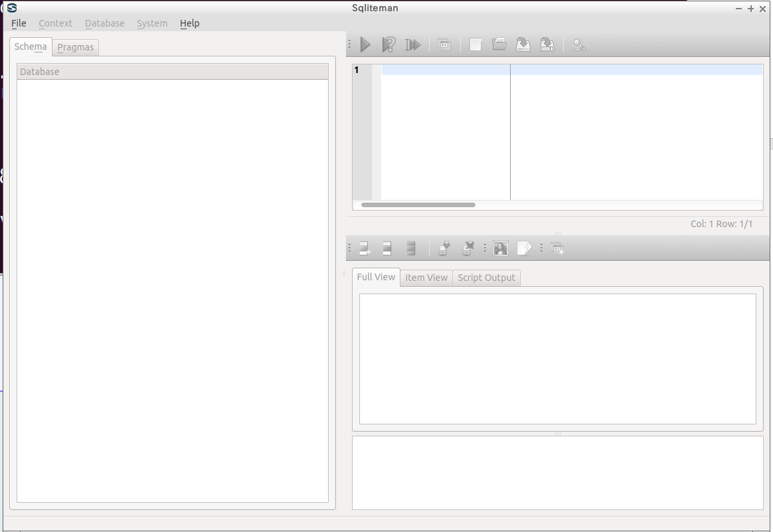This screenshot has height=532, width=773.
Task: Click the Sqliteman app logo in title bar
Action: tap(12, 8)
